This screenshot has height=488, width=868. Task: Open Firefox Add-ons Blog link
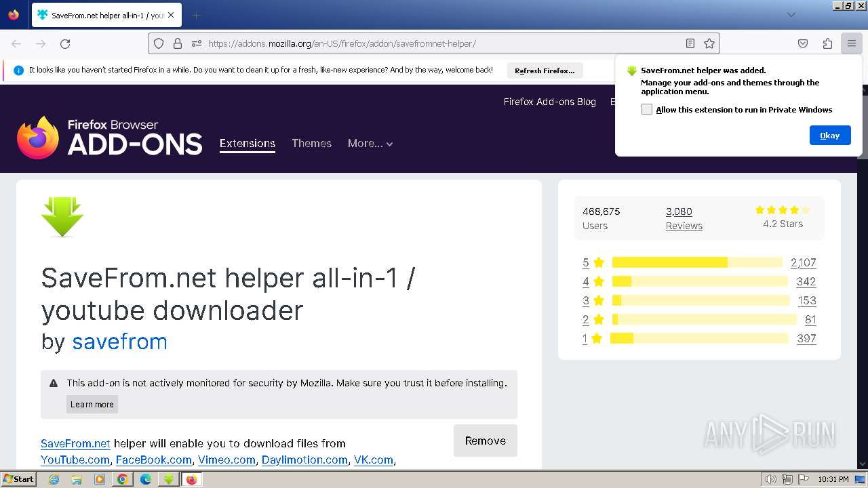[550, 102]
